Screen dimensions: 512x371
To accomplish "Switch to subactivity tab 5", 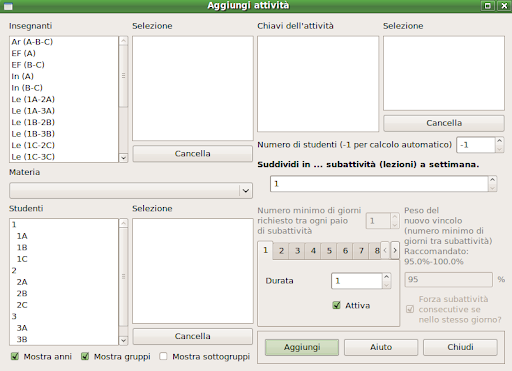I will [x=329, y=251].
